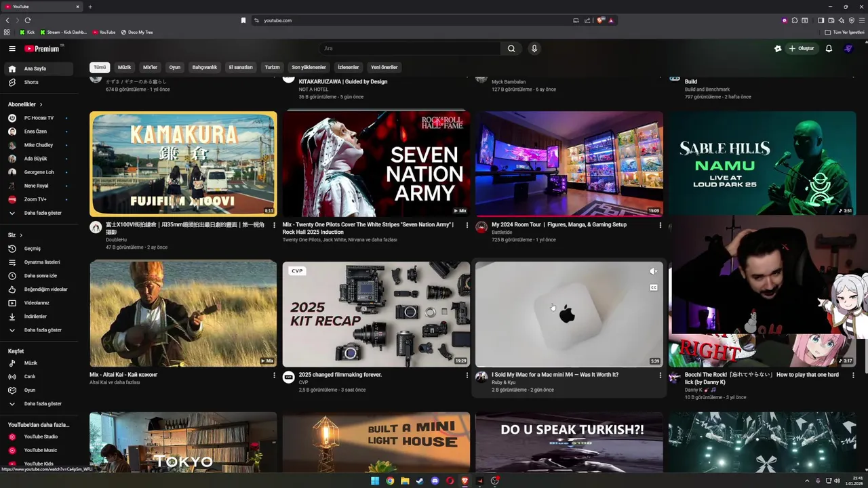868x488 pixels.
Task: Expand Daha fazla göster under subscriptions
Action: [x=39, y=213]
